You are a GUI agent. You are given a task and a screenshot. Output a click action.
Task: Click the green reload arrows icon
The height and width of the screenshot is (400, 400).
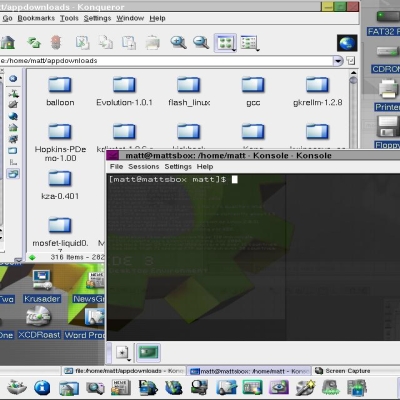click(x=34, y=42)
